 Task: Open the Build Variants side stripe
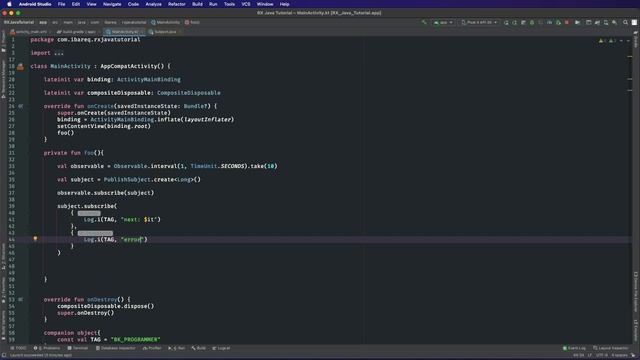tap(3, 325)
